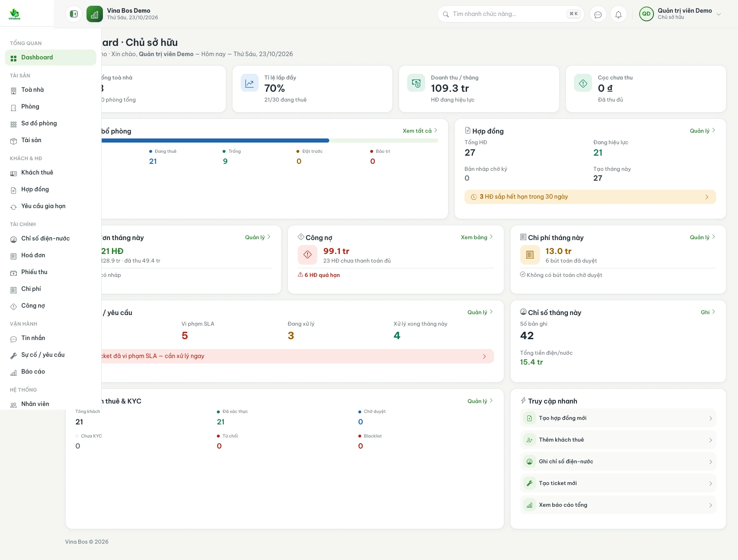The height and width of the screenshot is (560, 738).
Task: Click the green building icon beside Vina Bos Demo
Action: click(x=95, y=14)
